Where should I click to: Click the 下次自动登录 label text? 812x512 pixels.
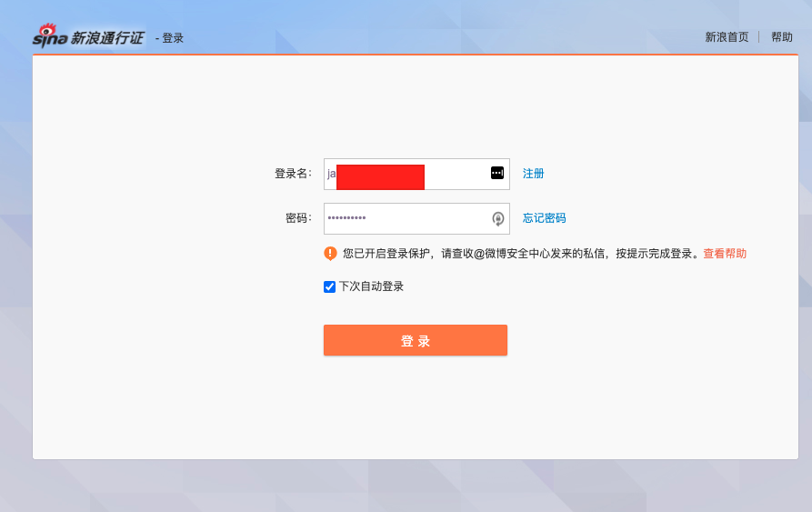(x=371, y=286)
